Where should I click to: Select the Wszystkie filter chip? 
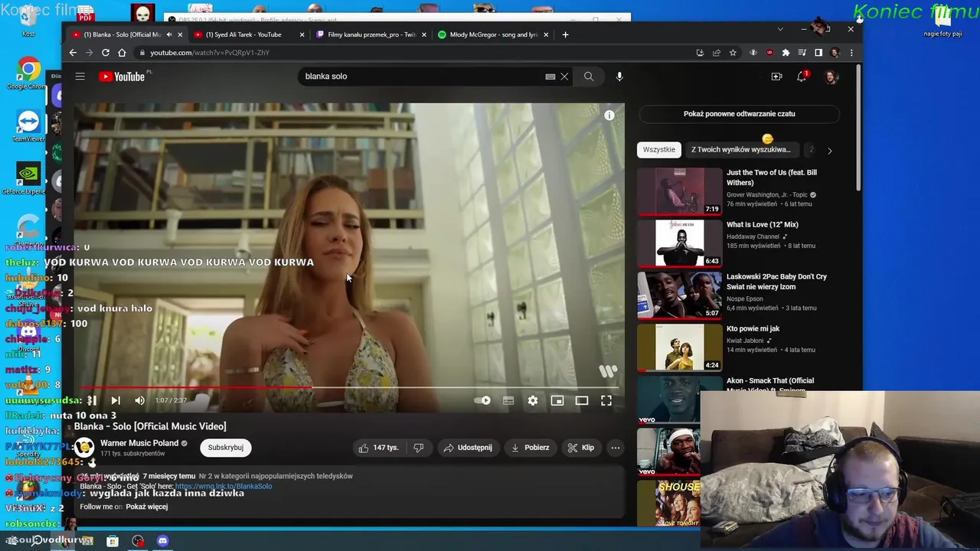tap(658, 150)
